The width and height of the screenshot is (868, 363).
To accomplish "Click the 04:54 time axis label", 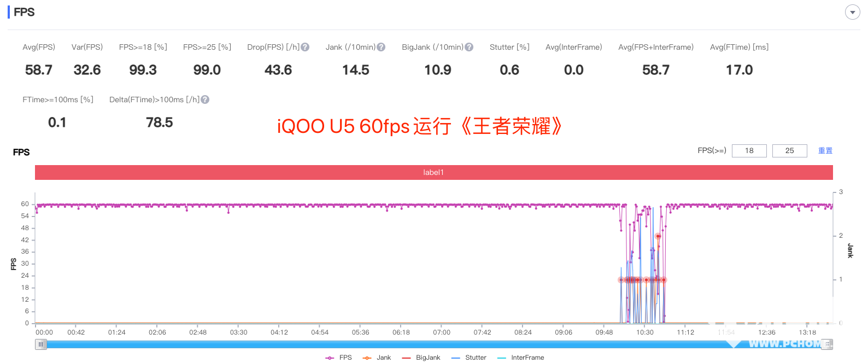I will pos(320,332).
